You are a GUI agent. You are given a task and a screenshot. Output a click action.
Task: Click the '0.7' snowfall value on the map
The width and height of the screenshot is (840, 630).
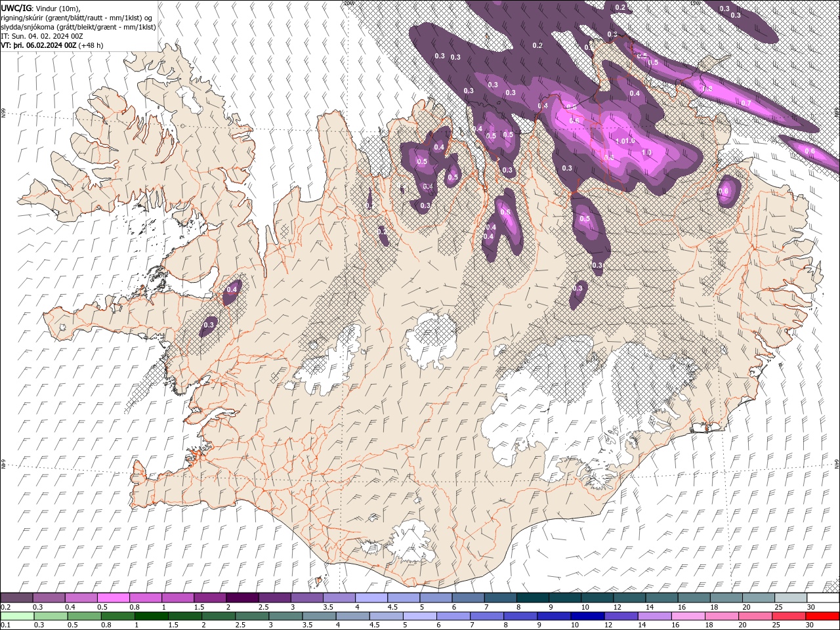tap(745, 103)
